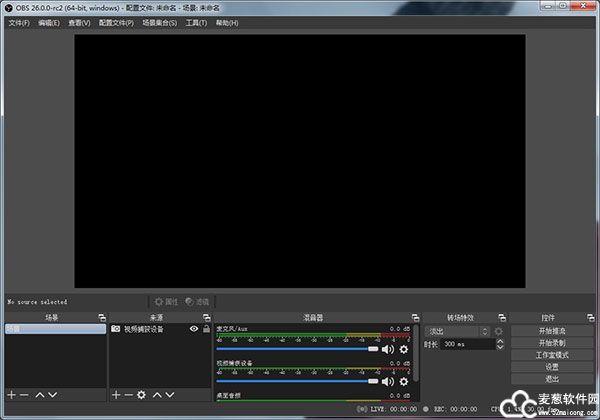Mute the 麦克风/Aux speaker icon

pos(388,349)
